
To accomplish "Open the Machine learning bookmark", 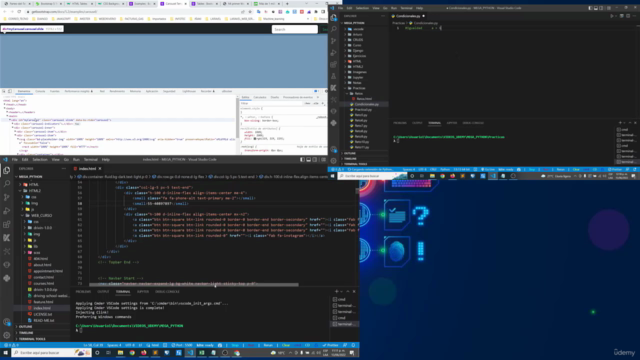I will pos(271,19).
